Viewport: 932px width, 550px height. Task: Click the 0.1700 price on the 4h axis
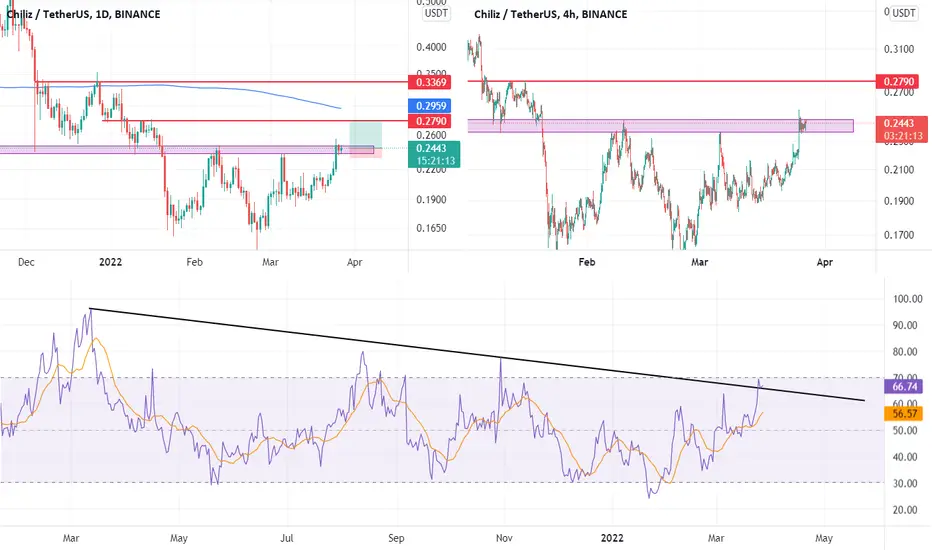pyautogui.click(x=899, y=235)
